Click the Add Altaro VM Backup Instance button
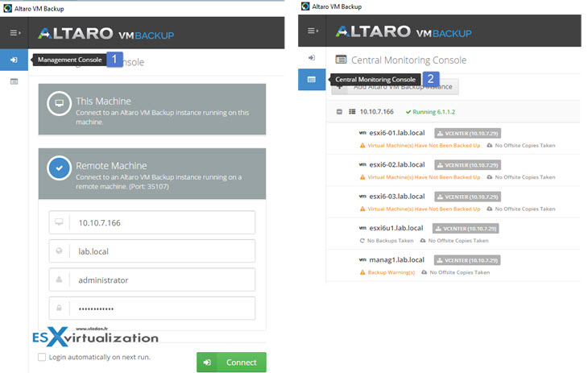This screenshot has width=588, height=373. tap(395, 87)
